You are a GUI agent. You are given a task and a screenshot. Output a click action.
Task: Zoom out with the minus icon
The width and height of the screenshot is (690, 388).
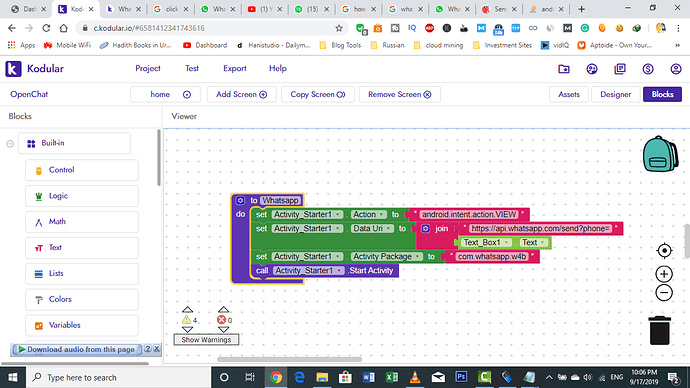[664, 293]
